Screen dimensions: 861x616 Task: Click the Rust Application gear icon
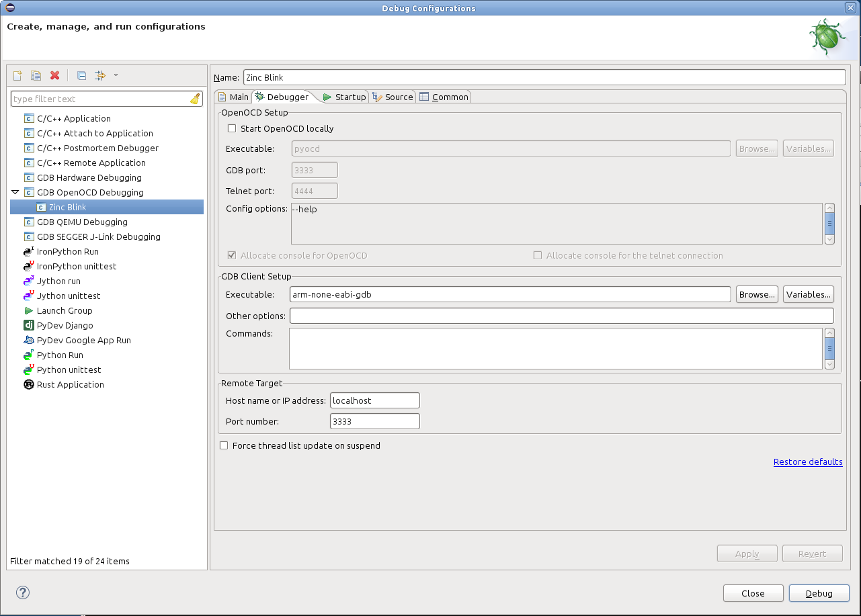point(29,384)
